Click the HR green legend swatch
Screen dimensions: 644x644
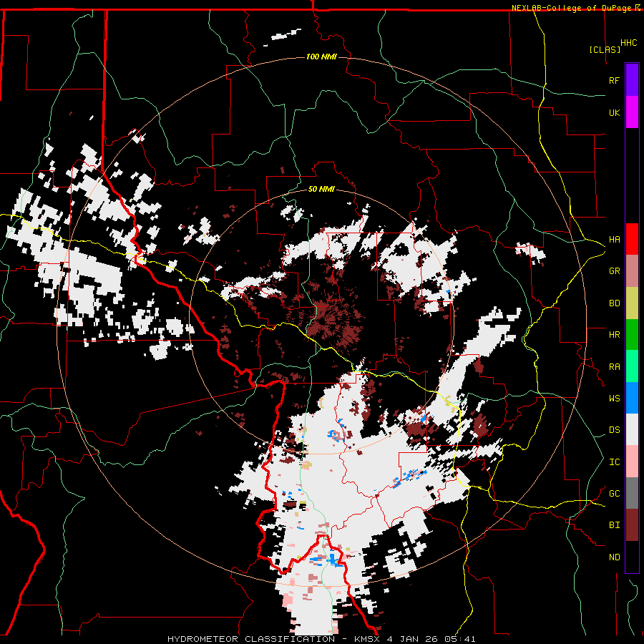[632, 335]
